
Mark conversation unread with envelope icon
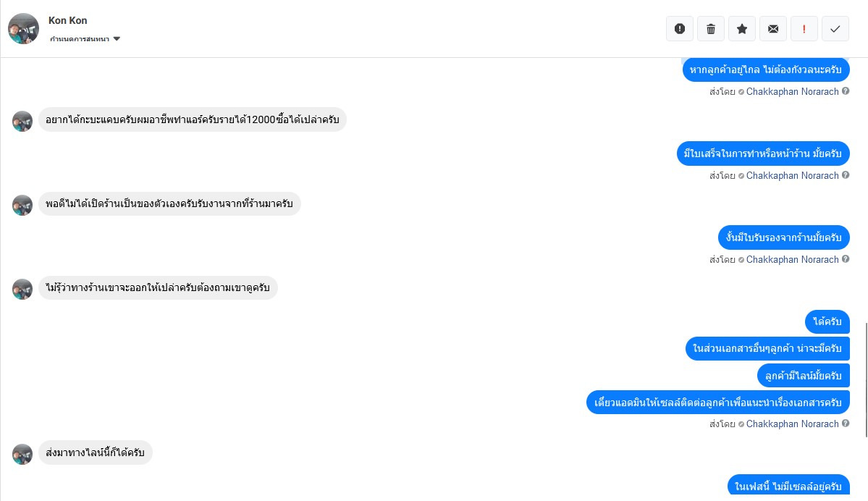pos(773,29)
